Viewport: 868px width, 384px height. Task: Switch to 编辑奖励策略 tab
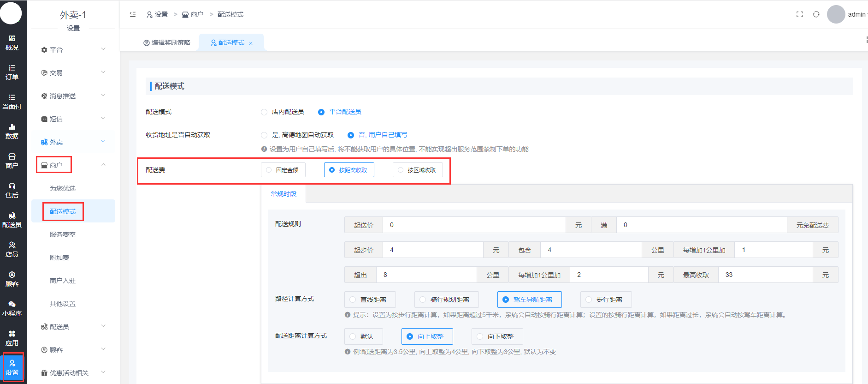167,42
